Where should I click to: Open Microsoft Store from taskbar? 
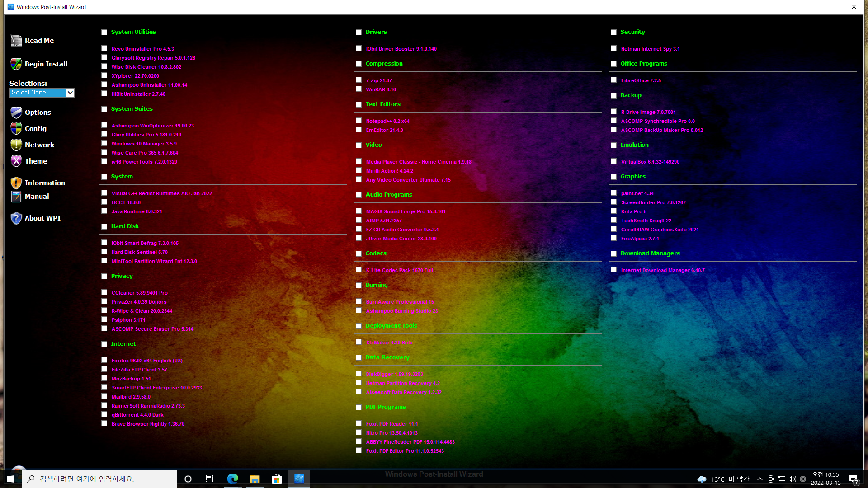click(277, 479)
